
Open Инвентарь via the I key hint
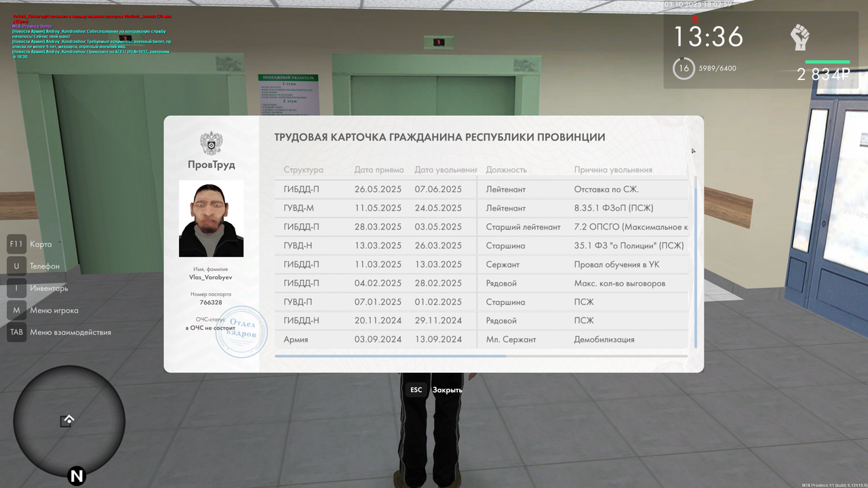[x=37, y=288]
